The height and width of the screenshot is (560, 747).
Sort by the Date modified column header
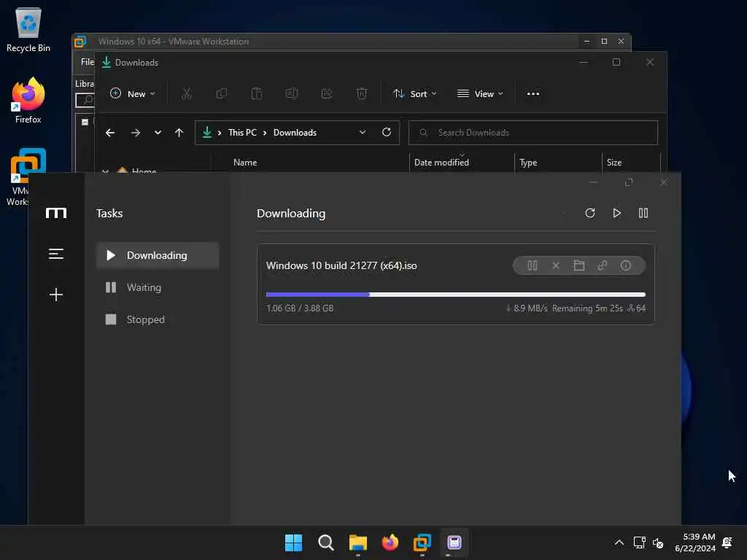(x=441, y=163)
